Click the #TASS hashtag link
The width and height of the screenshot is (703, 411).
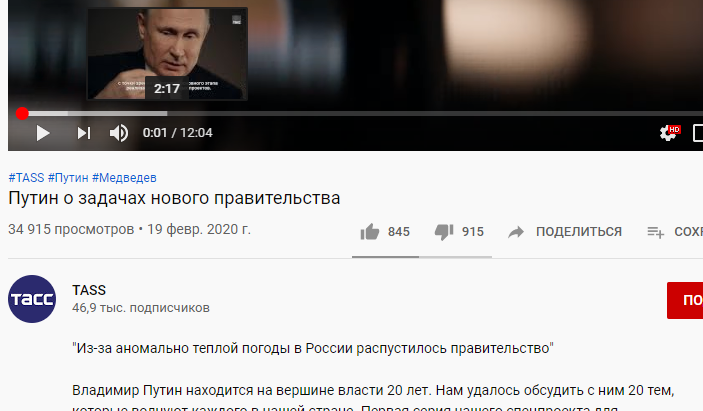(26, 177)
